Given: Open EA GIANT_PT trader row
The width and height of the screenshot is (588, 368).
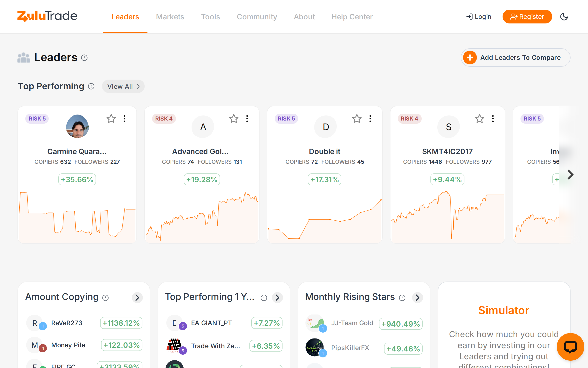Looking at the screenshot, I should pos(224,323).
